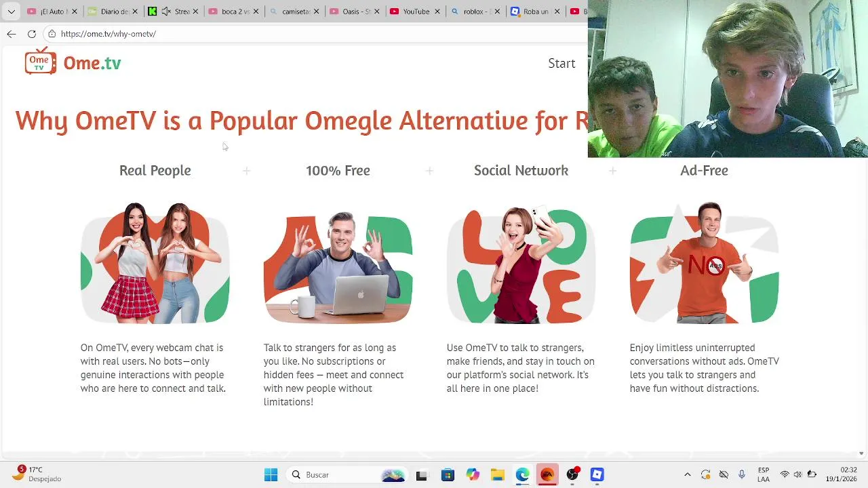
Task: Click the "Enjoy limitless uninterrupted" paragraph
Action: pyautogui.click(x=704, y=368)
